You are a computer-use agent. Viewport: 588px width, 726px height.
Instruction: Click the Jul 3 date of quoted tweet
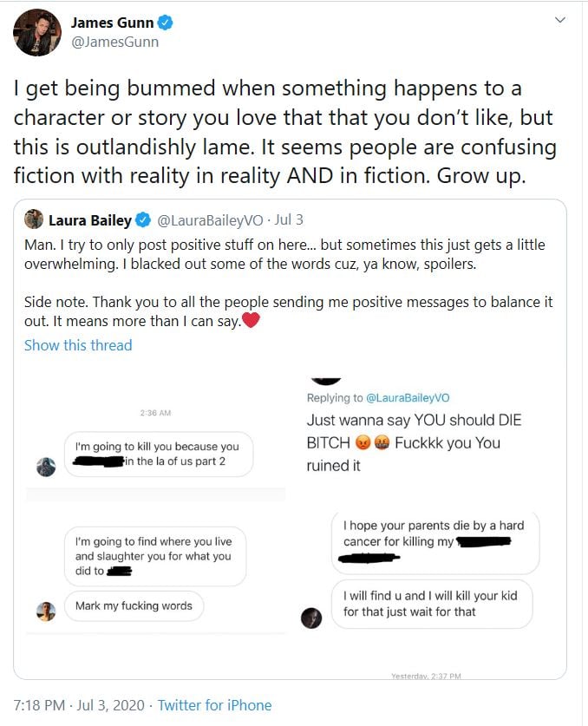(x=289, y=221)
